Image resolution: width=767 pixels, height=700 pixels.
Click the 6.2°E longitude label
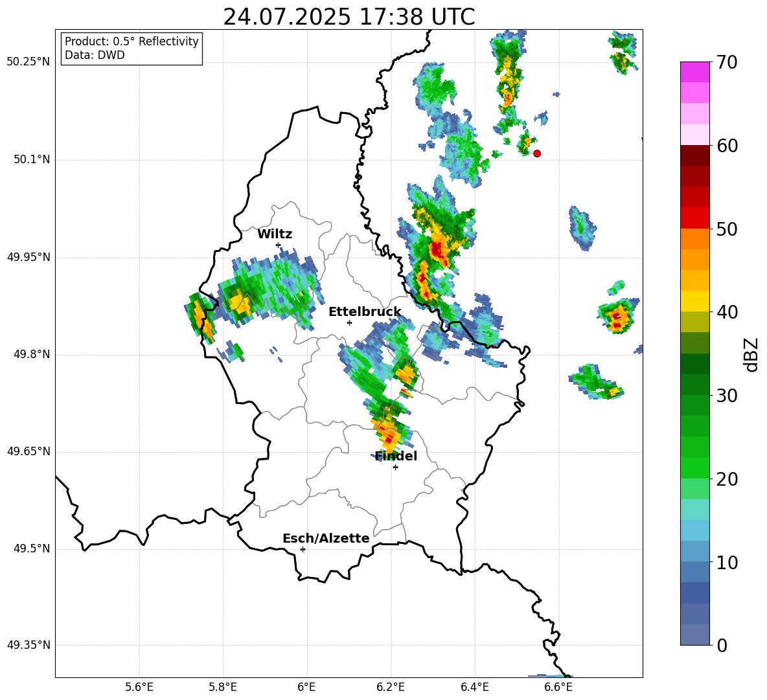click(x=391, y=687)
